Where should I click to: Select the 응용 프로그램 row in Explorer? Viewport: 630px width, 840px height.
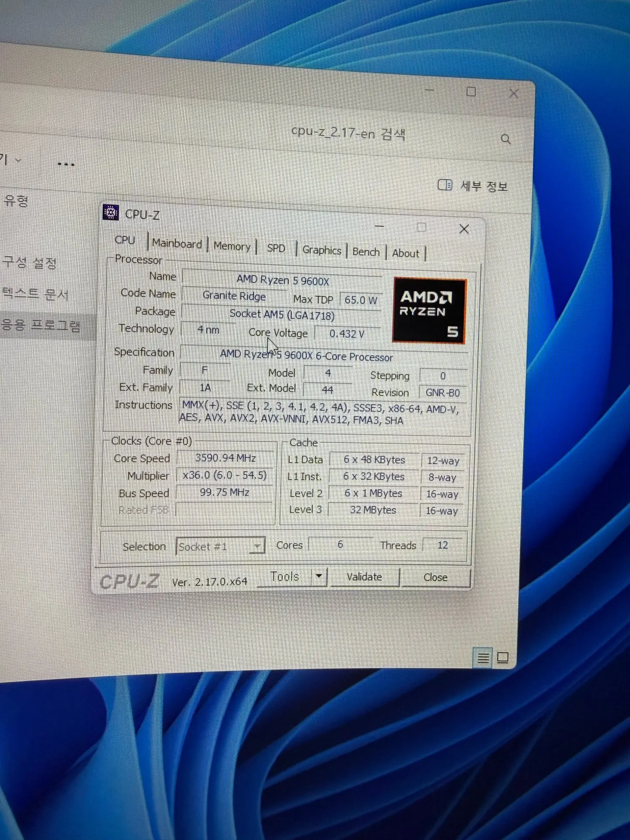pos(40,325)
